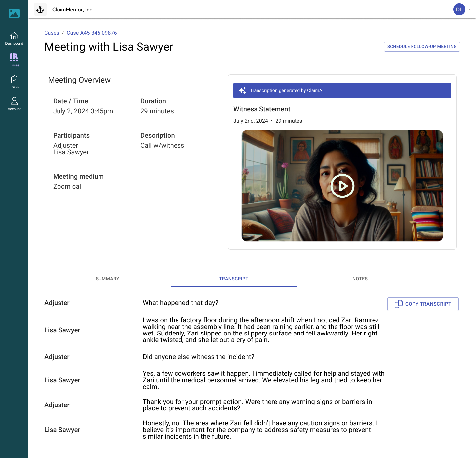Click the Transcription generated by ClaimAI banner
Viewport: 476px width, 458px height.
342,90
